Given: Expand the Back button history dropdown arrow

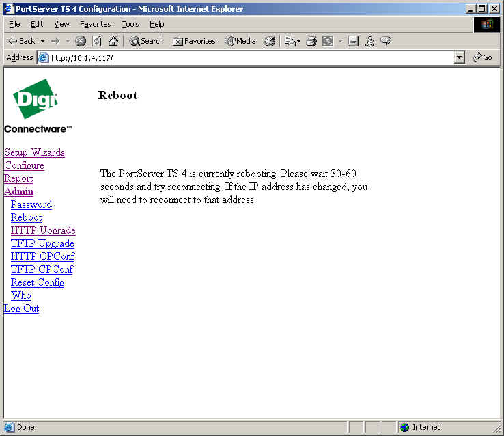Looking at the screenshot, I should (x=42, y=41).
